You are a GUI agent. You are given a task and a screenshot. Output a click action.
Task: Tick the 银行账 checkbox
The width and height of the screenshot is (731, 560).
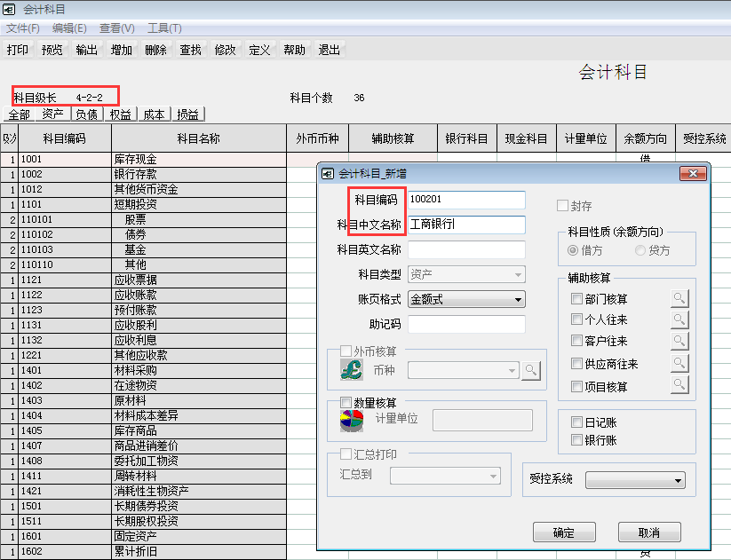coord(577,440)
